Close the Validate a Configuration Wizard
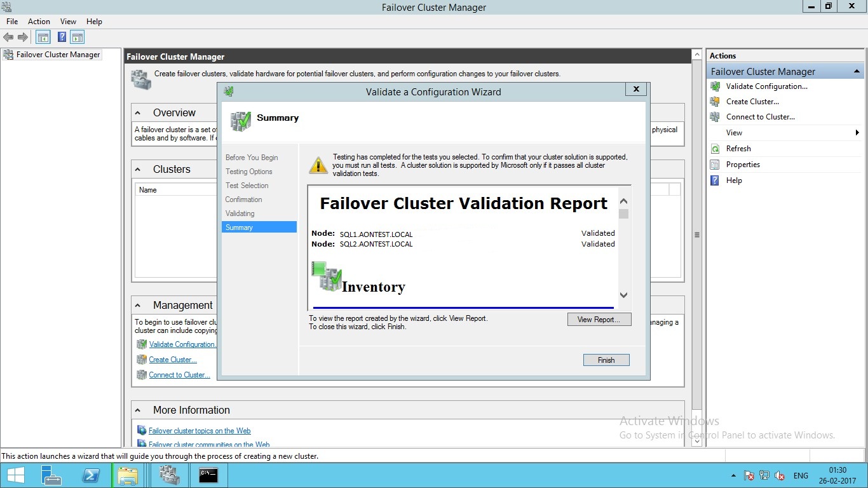The height and width of the screenshot is (488, 868). coord(636,90)
